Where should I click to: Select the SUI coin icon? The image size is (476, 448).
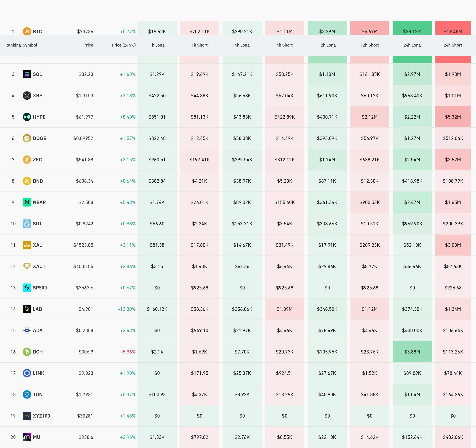tap(27, 224)
